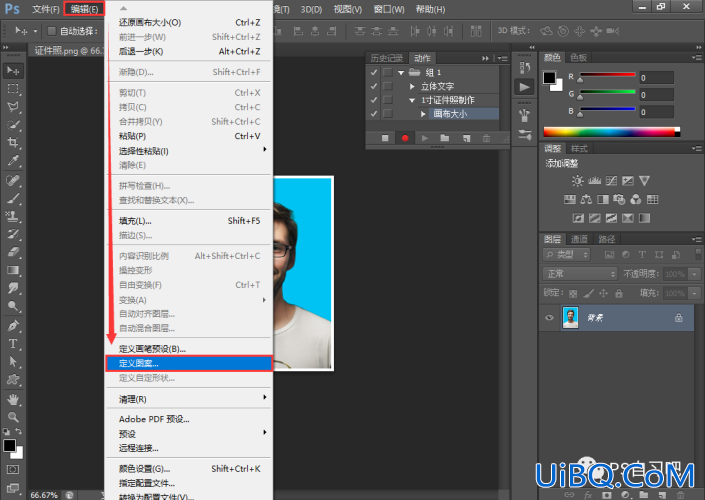Choose 定义图案... menu item
Image resolution: width=705 pixels, height=500 pixels.
click(189, 363)
